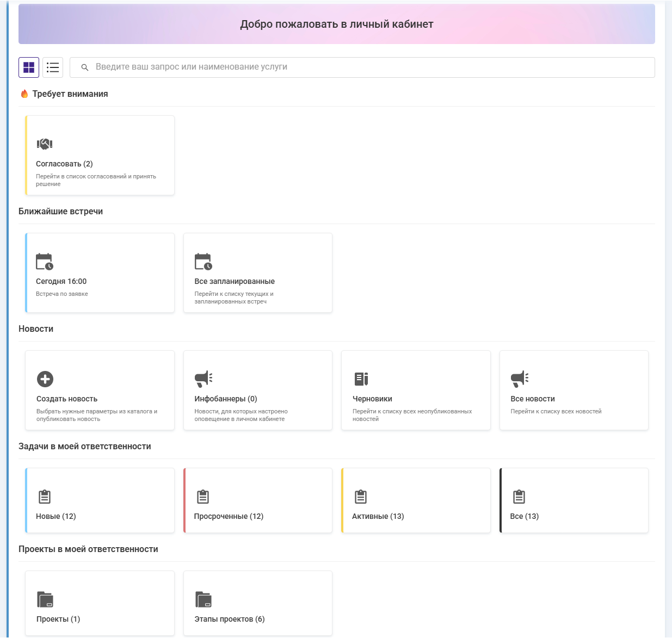The image size is (672, 638).
Task: Click megaphone icon on Все новости card
Action: [x=520, y=379]
